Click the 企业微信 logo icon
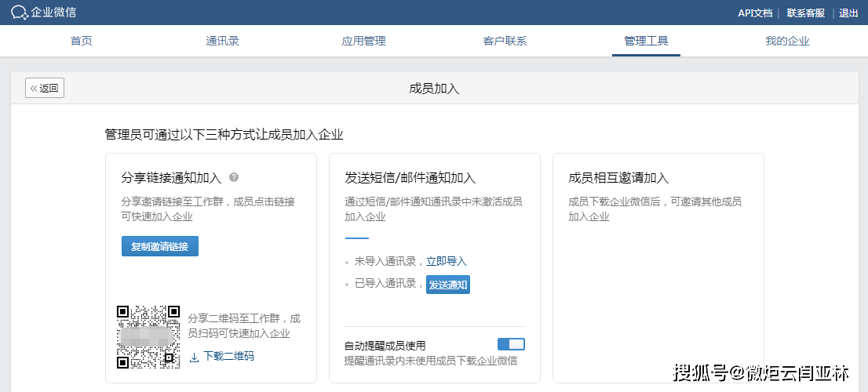Viewport: 868px width, 392px height. [20, 13]
